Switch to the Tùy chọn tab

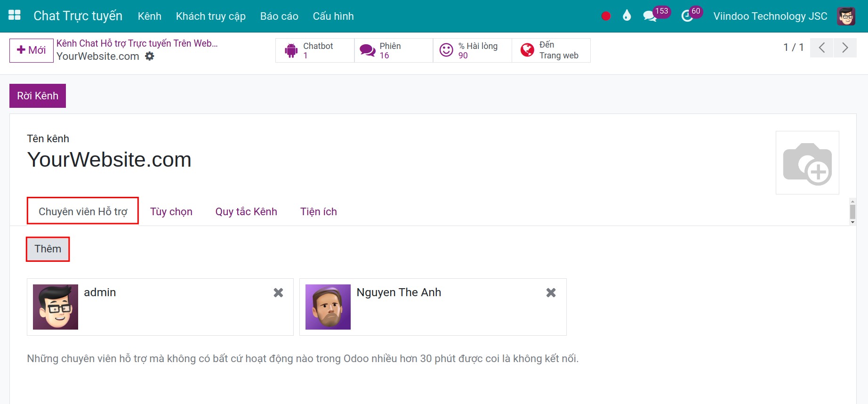pos(171,212)
